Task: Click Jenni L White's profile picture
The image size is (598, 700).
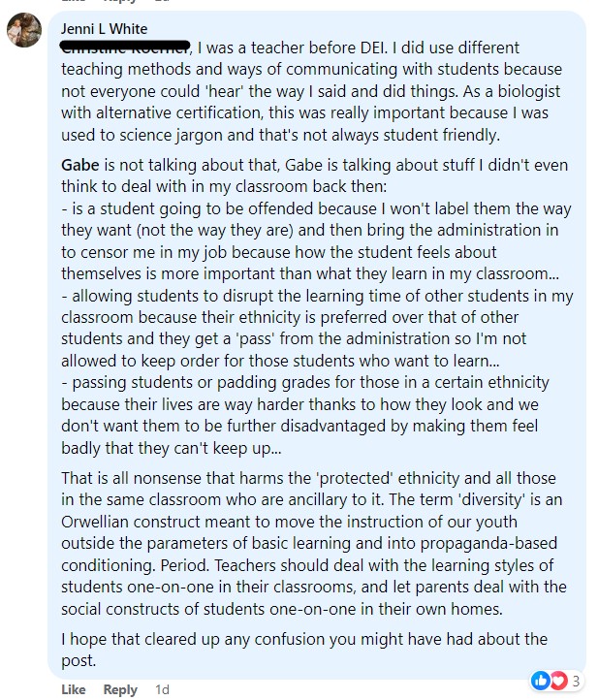Action: (23, 30)
